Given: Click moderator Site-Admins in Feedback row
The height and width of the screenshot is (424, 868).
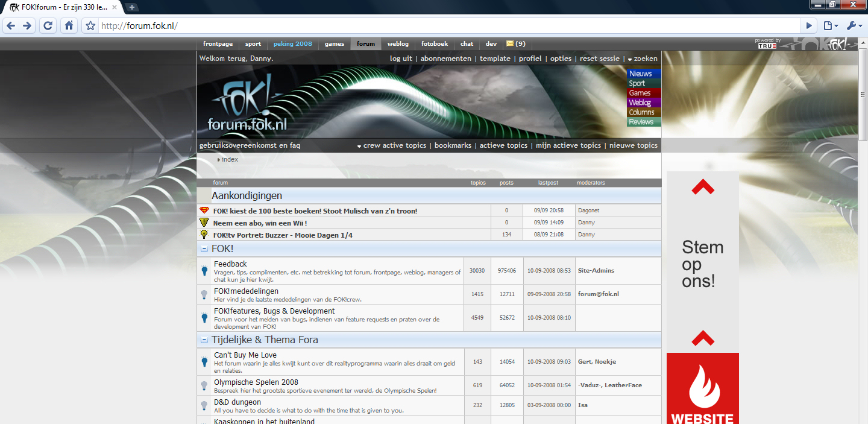Looking at the screenshot, I should 596,271.
